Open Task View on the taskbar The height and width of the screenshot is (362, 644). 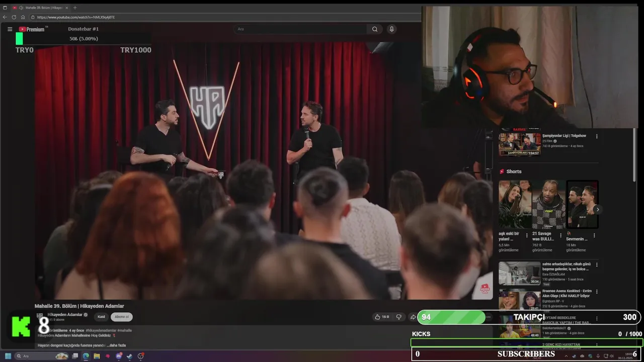coord(75,356)
